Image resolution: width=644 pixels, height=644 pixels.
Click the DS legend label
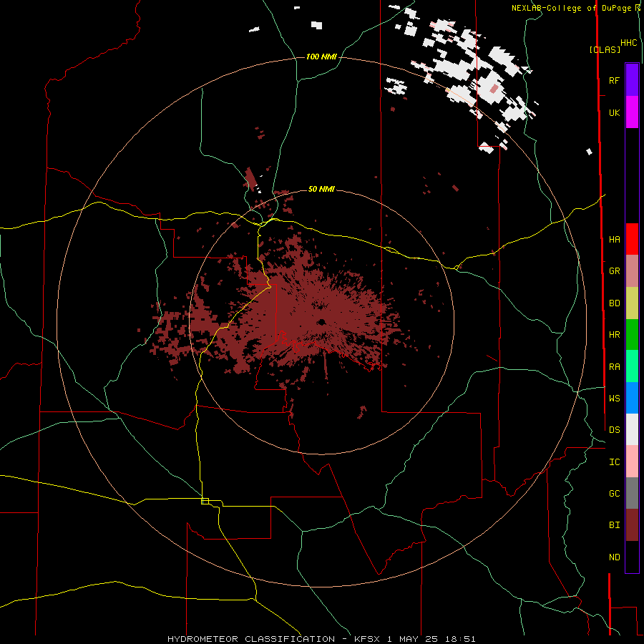(614, 429)
